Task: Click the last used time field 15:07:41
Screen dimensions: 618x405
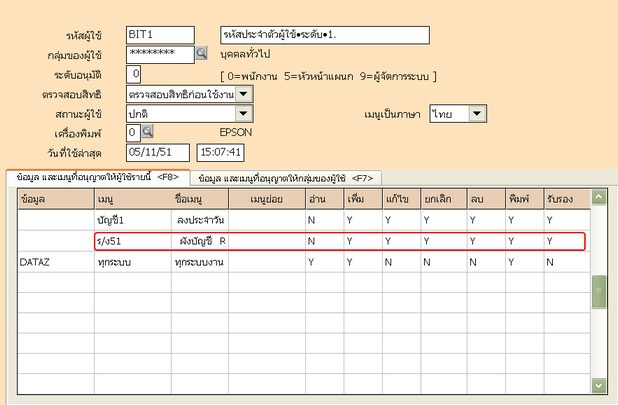Action: pos(221,151)
